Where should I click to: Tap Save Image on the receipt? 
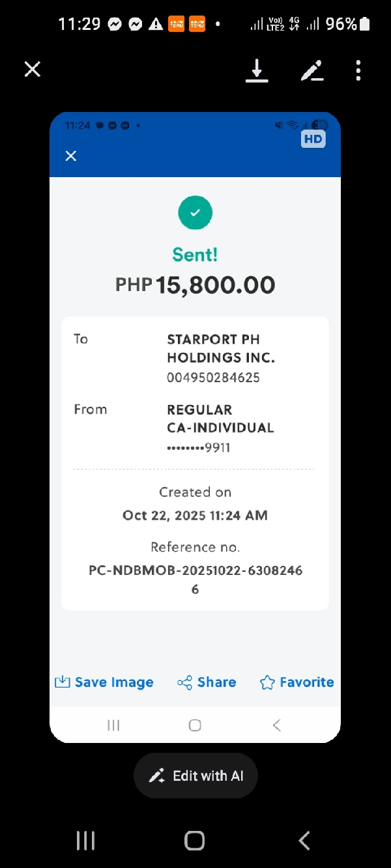[104, 682]
